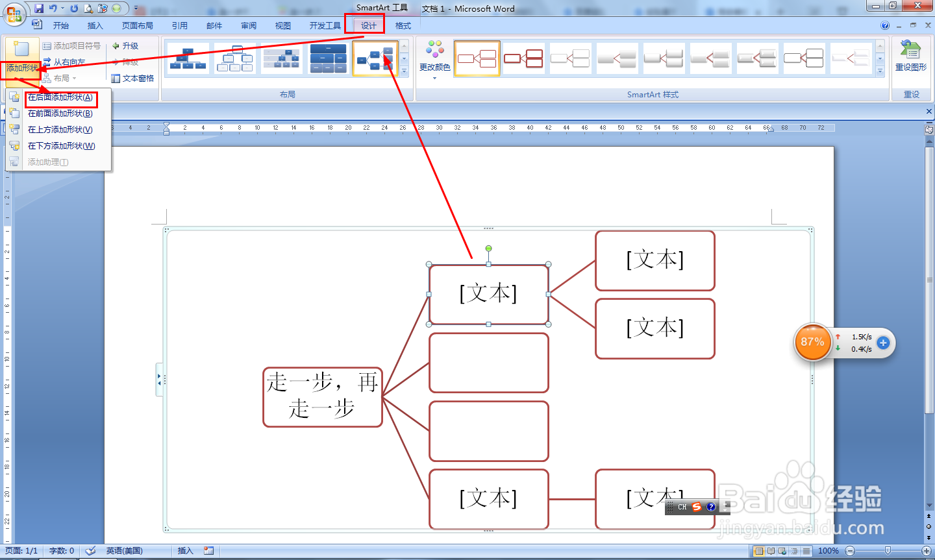Move to the next SmartArt styles row
The image size is (935, 560).
pyautogui.click(x=880, y=59)
